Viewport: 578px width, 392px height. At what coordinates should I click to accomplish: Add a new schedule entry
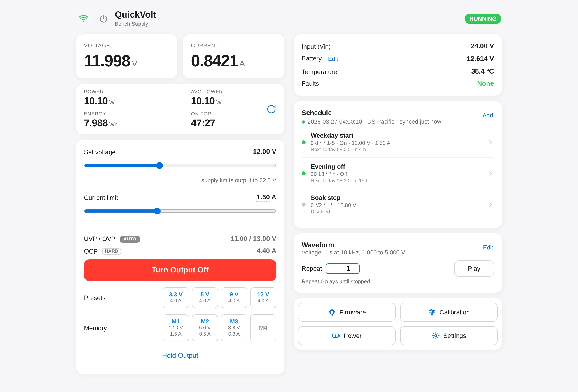tap(487, 115)
